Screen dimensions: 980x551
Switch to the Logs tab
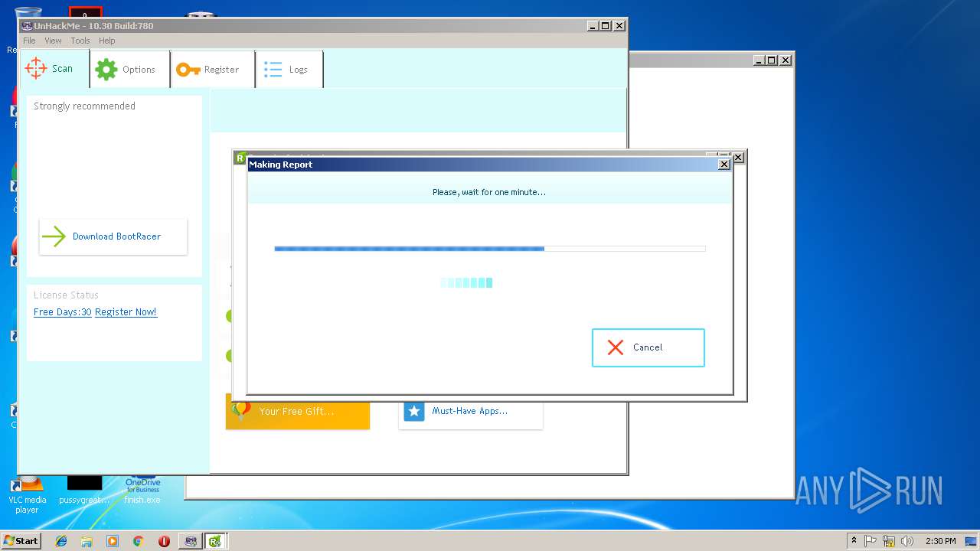(289, 69)
